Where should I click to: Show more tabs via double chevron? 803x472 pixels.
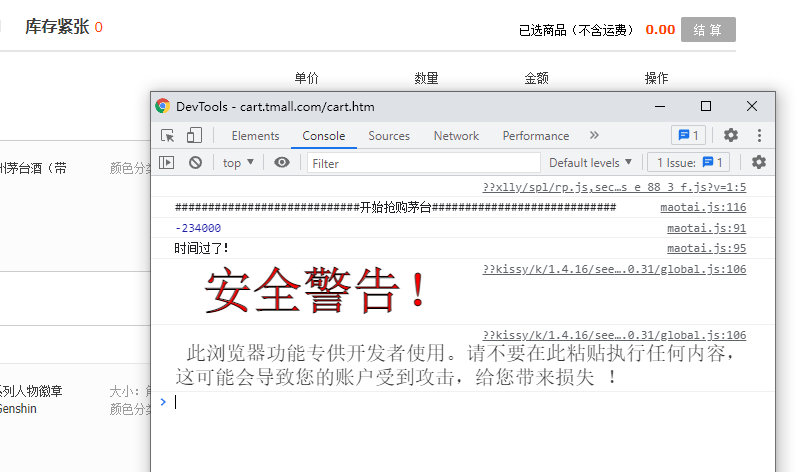click(x=594, y=135)
